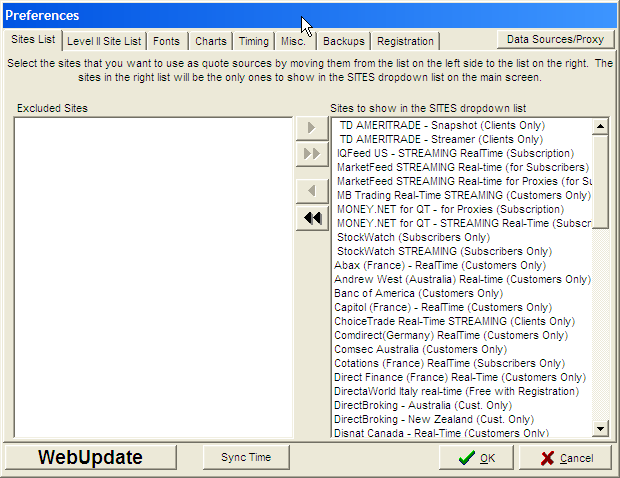Open the Backups tab
Image resolution: width=620 pixels, height=478 pixels.
[x=344, y=41]
